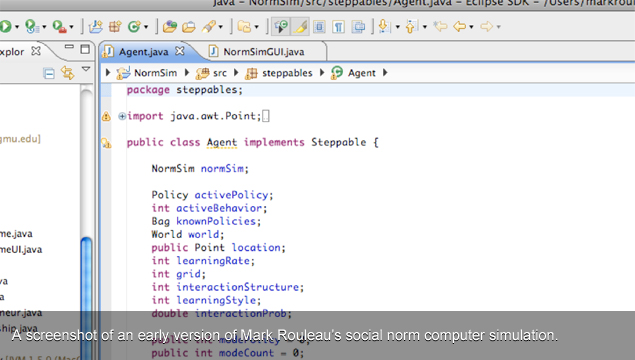
Task: Click the folder icon after Search
Action: tap(244, 27)
